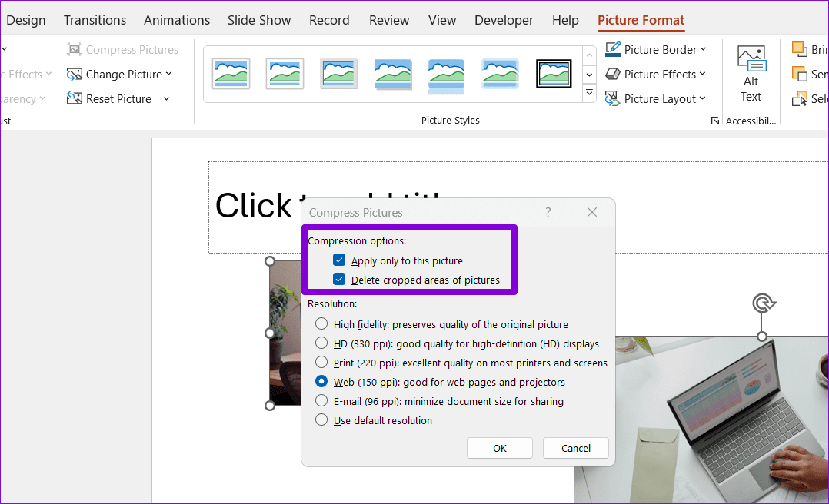Switch to the Animations tab
829x504 pixels.
tap(177, 21)
